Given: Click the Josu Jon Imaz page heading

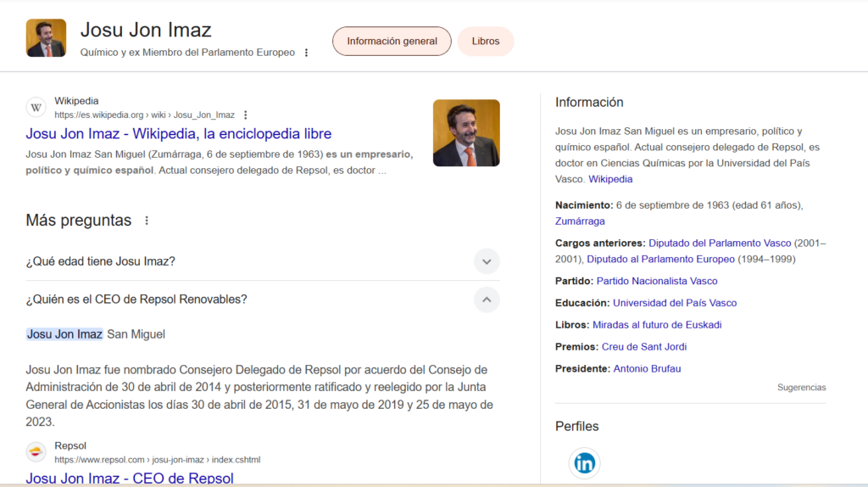Looking at the screenshot, I should coord(146,30).
